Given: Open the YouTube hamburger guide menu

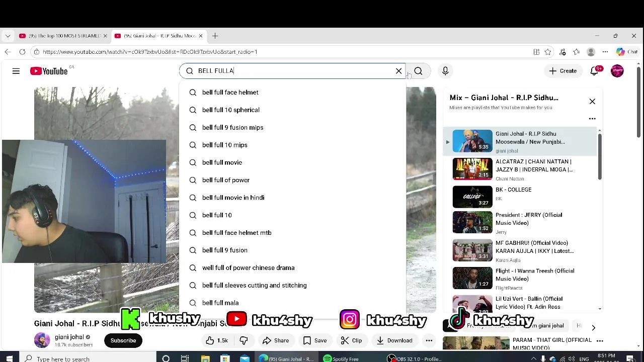Looking at the screenshot, I should [x=16, y=71].
